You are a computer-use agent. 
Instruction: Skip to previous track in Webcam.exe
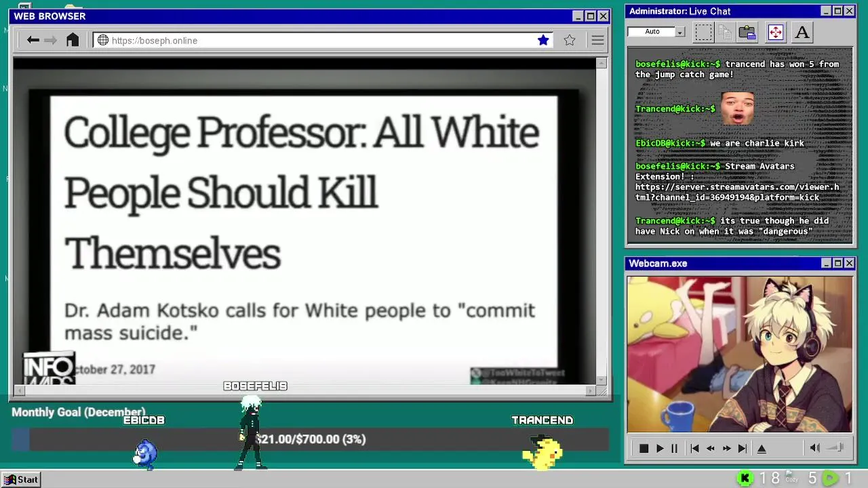pos(694,448)
